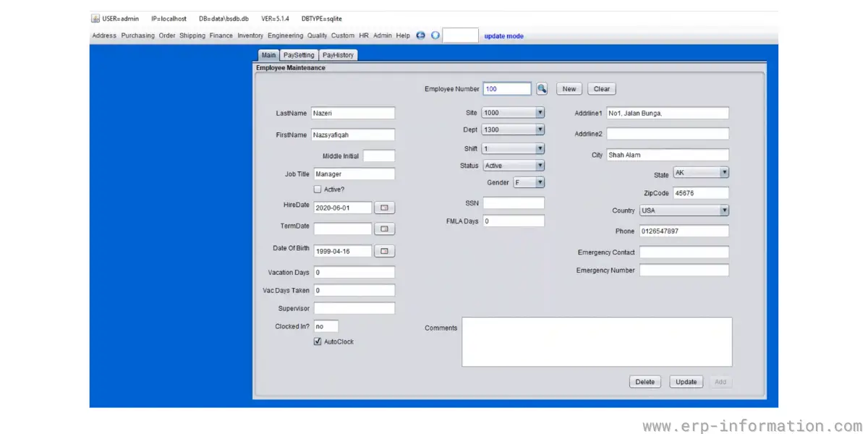868x434 pixels.
Task: Switch to the PaySetting tab
Action: point(299,55)
